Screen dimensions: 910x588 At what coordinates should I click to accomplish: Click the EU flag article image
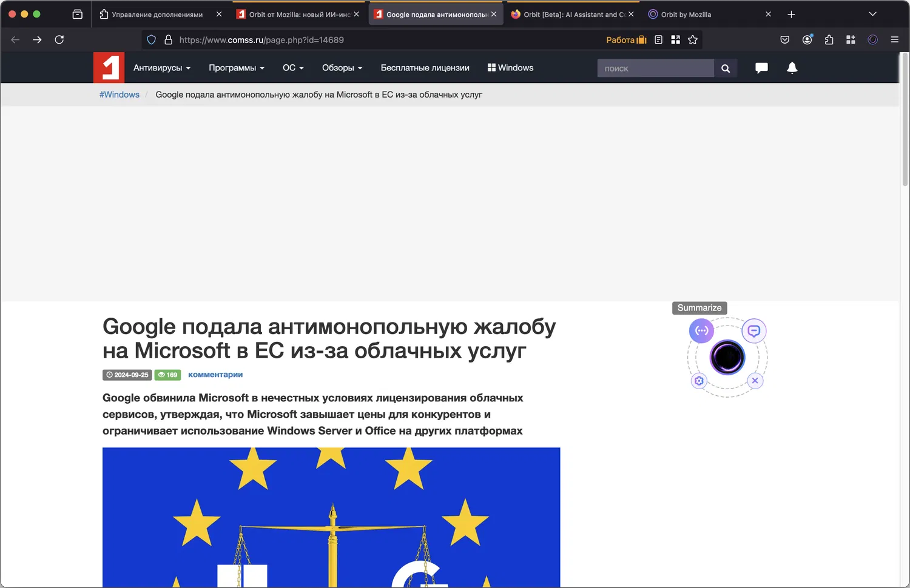[331, 517]
